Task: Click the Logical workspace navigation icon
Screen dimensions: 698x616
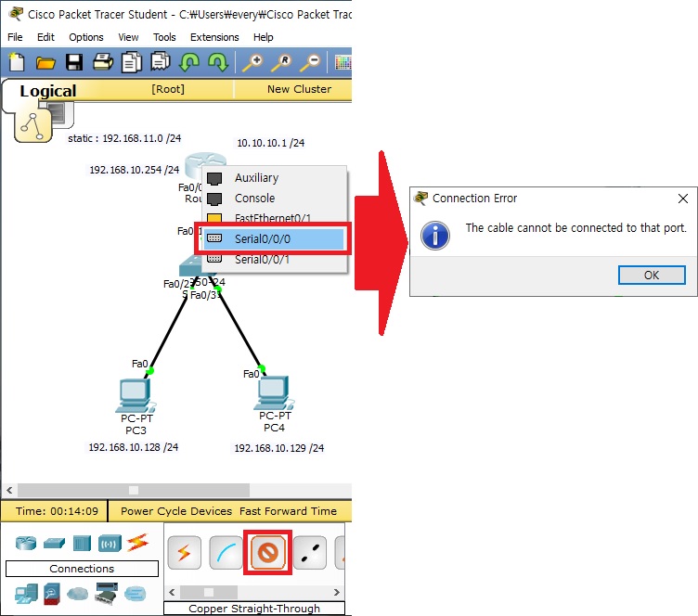Action: pos(33,126)
